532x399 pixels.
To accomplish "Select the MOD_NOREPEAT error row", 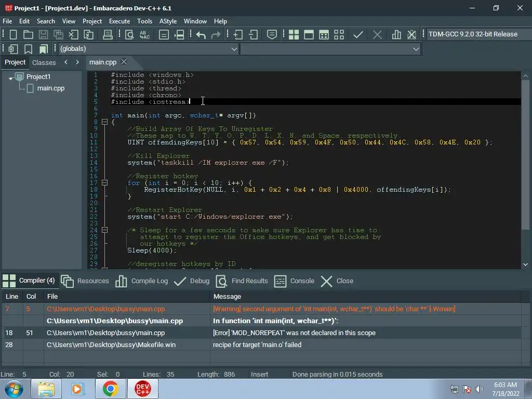I will click(261, 333).
